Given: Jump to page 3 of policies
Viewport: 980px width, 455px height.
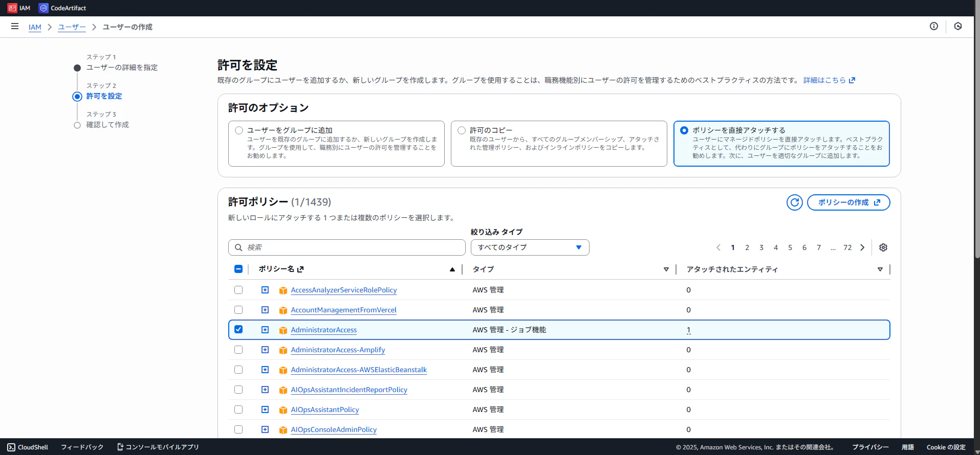Looking at the screenshot, I should pos(761,247).
